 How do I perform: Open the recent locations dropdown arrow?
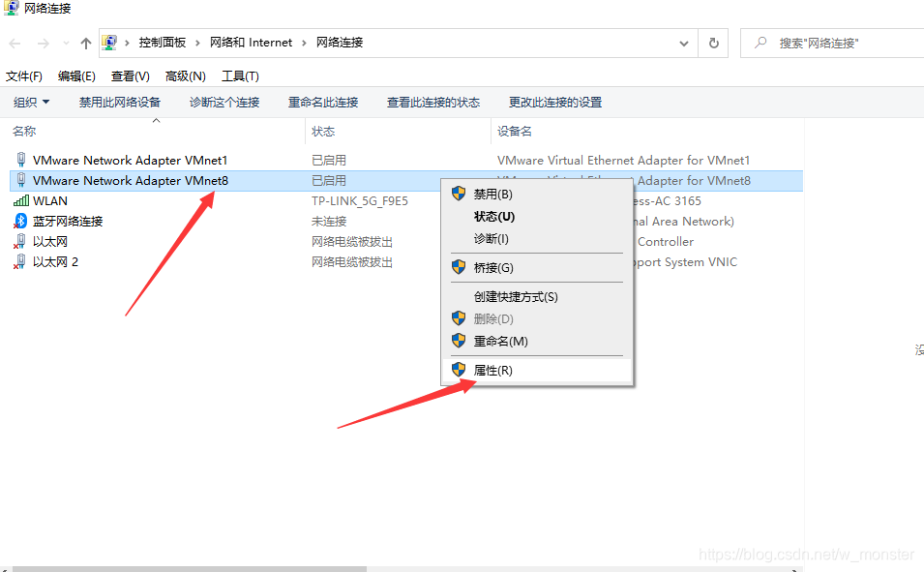point(66,43)
